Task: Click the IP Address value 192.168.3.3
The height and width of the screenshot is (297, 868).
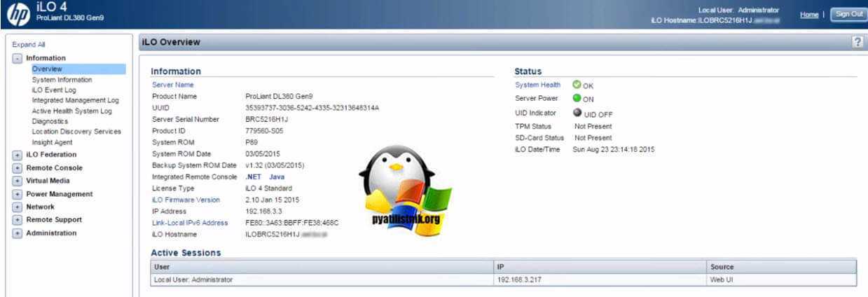Action: [x=265, y=211]
